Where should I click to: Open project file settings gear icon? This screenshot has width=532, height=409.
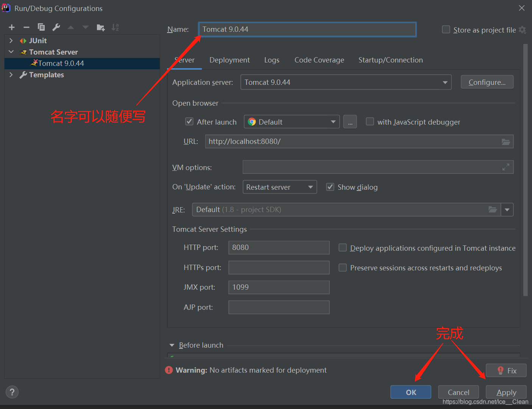pos(523,30)
